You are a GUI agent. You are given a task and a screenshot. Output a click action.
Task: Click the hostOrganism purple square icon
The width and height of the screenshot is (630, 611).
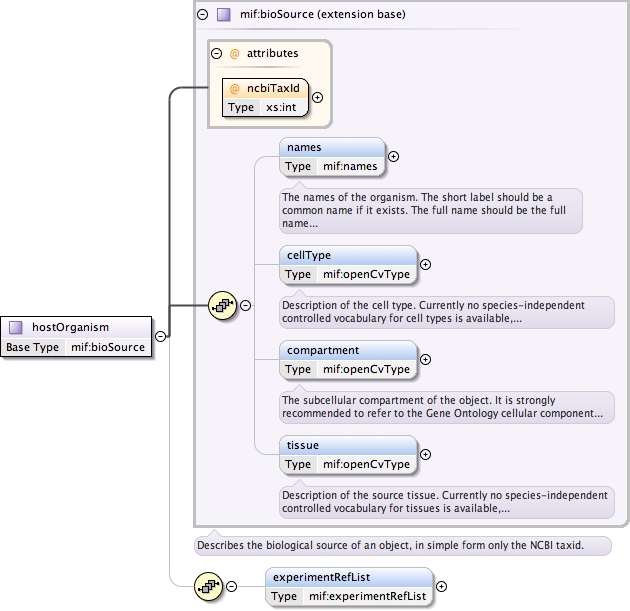click(x=16, y=327)
